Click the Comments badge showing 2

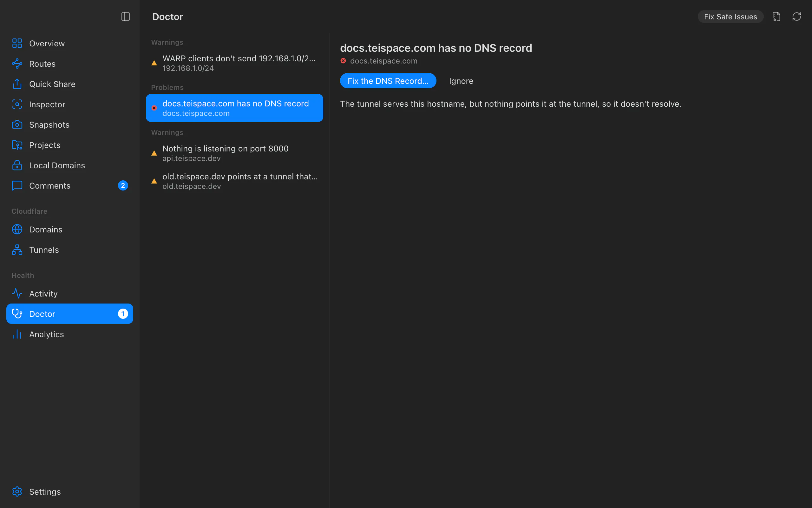123,185
